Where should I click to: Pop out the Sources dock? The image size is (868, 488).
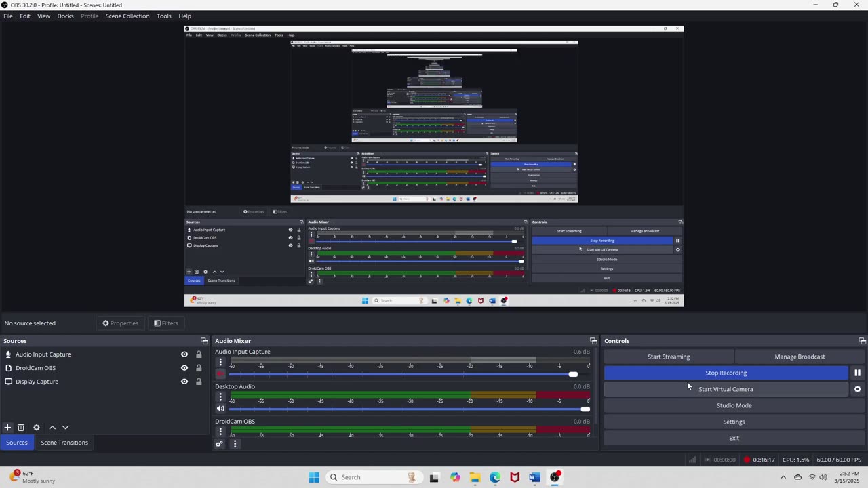coord(204,341)
